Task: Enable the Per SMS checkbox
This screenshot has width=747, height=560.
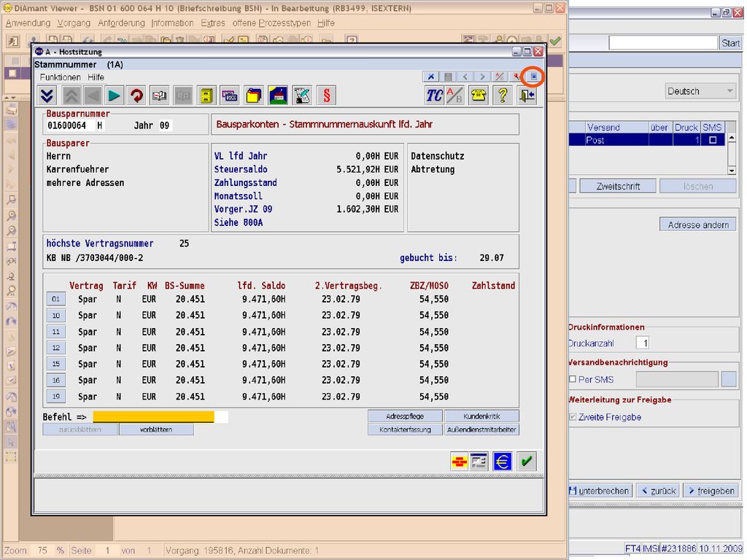Action: point(573,379)
